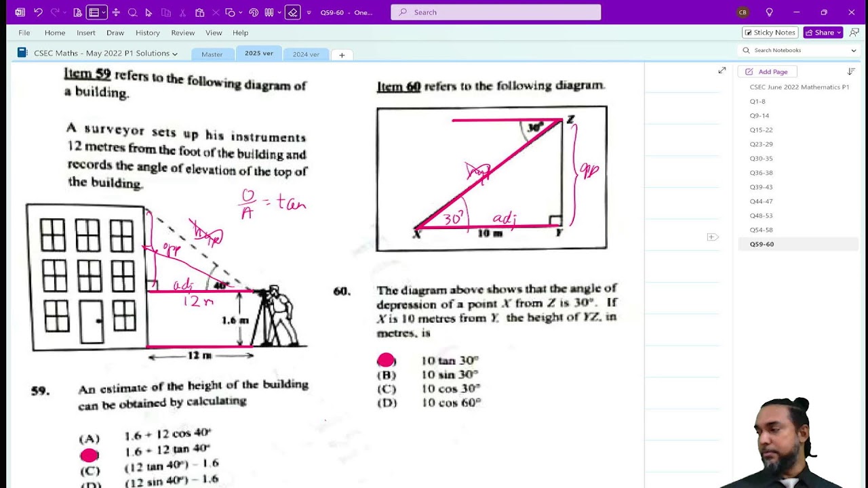Choose the pointer select tool
Viewport: 868px width, 488px height.
pos(149,12)
